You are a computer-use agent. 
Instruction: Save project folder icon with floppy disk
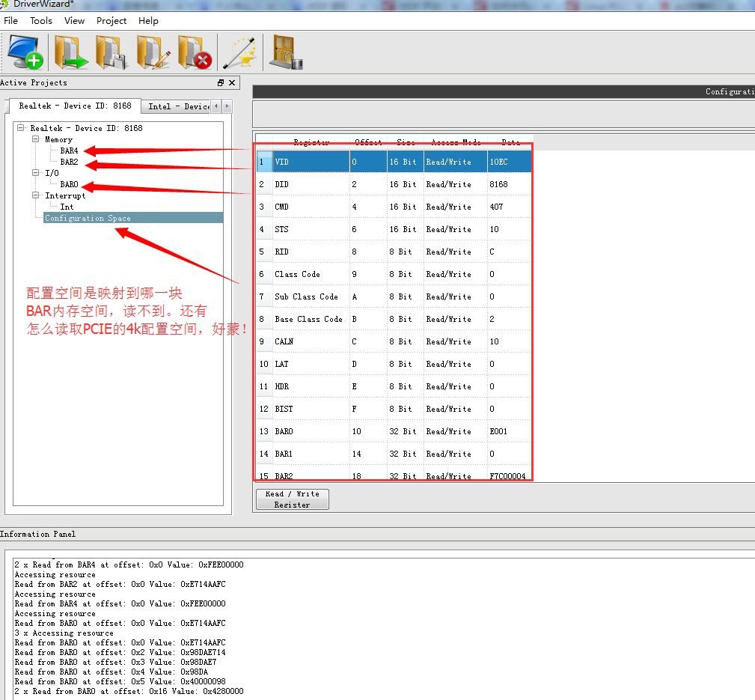(111, 52)
